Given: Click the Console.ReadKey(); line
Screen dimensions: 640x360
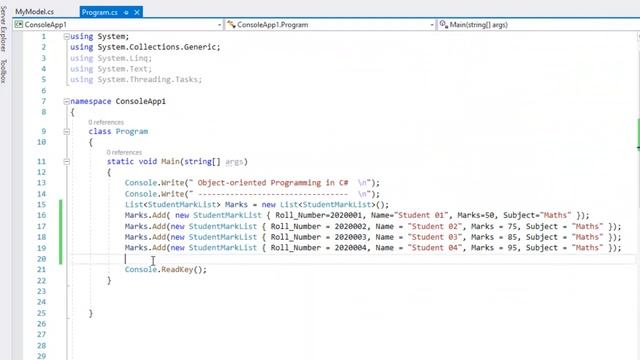Looking at the screenshot, I should click(166, 269).
